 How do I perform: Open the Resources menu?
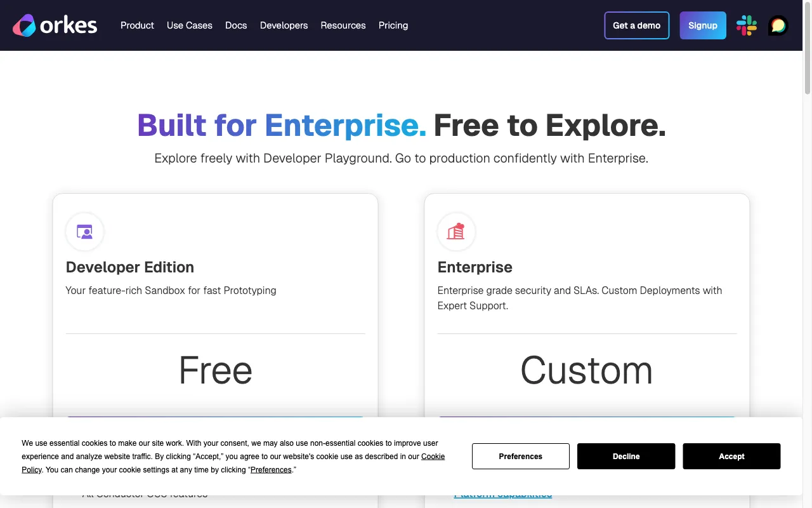[x=343, y=25]
